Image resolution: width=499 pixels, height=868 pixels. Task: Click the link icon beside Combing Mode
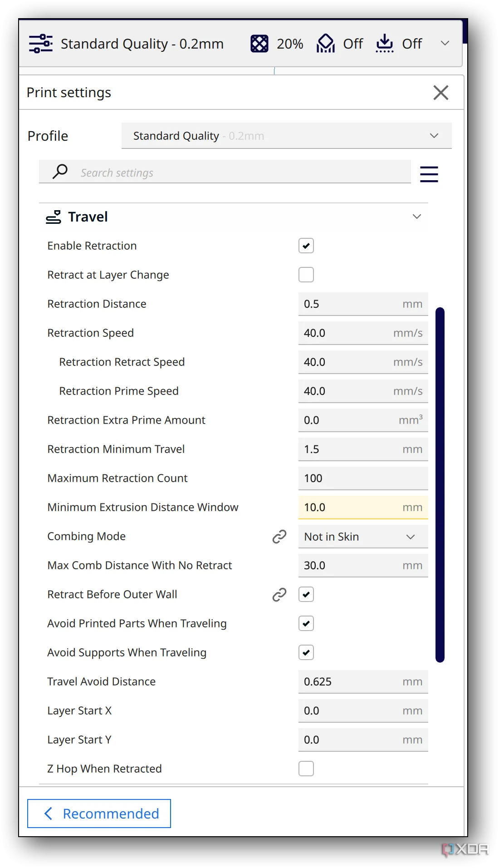279,536
